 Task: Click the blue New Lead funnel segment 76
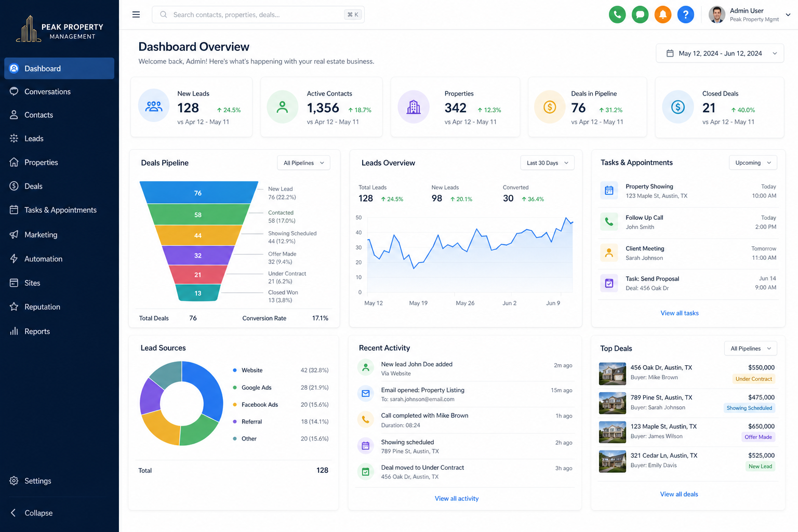click(198, 193)
